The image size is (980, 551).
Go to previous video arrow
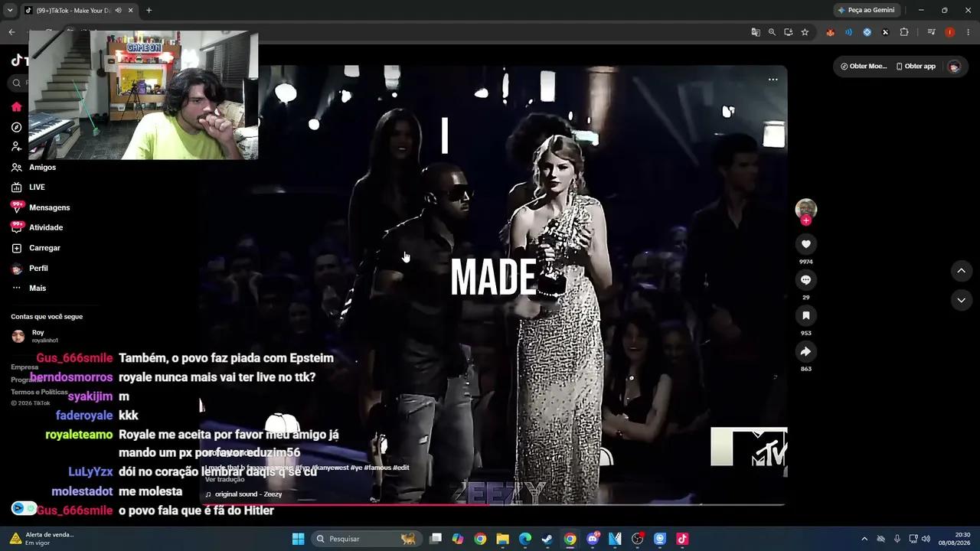click(961, 271)
